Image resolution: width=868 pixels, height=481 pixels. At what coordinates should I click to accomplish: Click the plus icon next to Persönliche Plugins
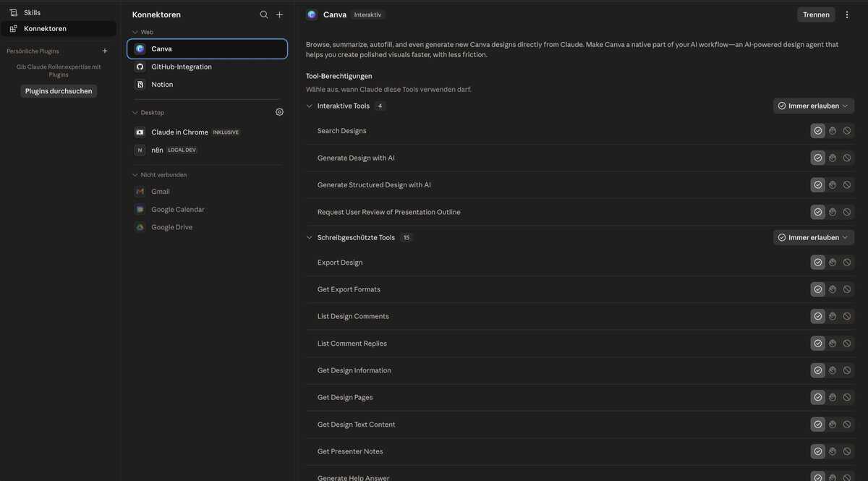pyautogui.click(x=105, y=51)
